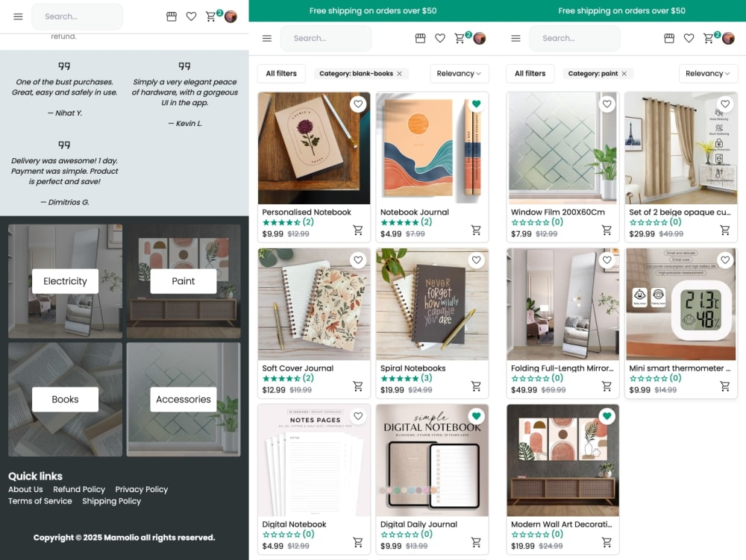Focus search field in left panel
The height and width of the screenshot is (560, 746).
tap(77, 16)
